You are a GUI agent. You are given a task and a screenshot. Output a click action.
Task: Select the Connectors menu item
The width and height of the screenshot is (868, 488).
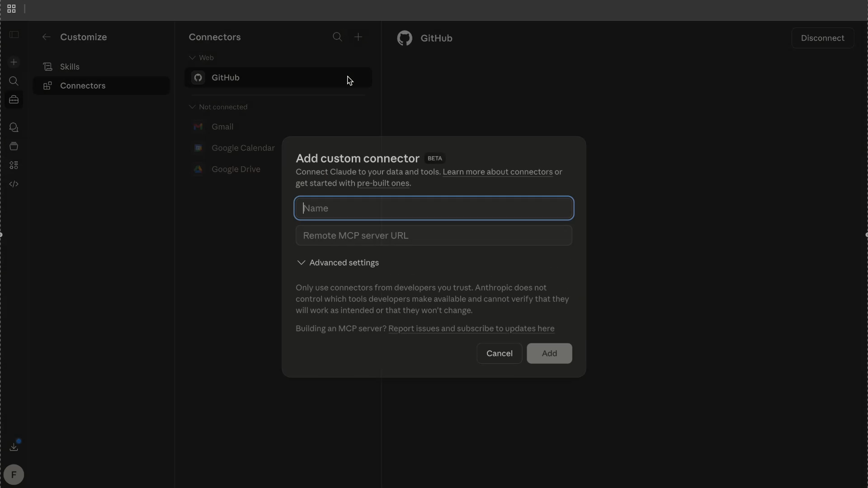(x=83, y=85)
